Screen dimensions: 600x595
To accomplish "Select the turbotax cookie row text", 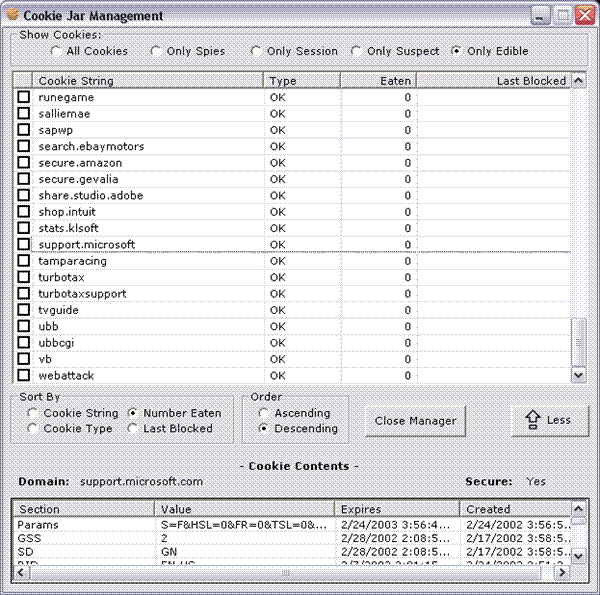I will 61,277.
